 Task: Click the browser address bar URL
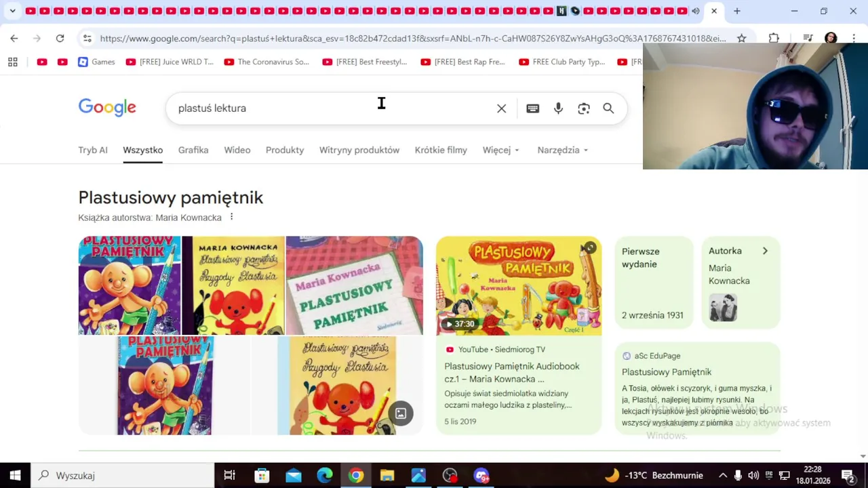pos(412,39)
